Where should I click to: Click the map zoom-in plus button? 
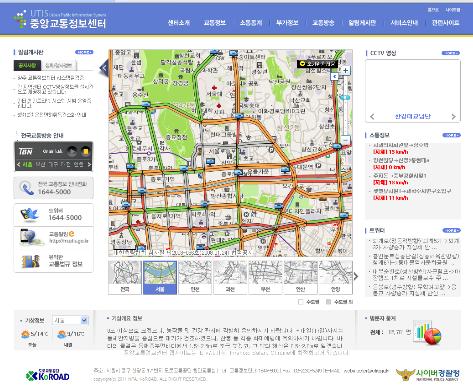pyautogui.click(x=346, y=71)
